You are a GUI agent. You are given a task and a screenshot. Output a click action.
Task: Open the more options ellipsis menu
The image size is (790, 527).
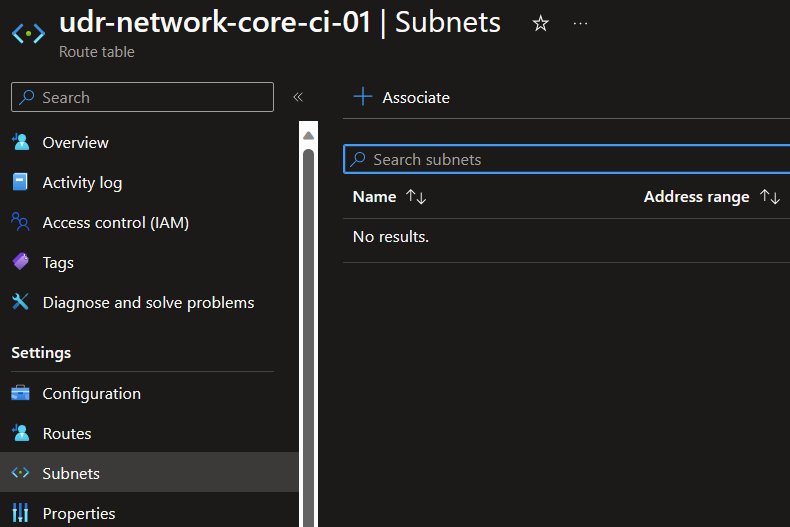pos(580,23)
